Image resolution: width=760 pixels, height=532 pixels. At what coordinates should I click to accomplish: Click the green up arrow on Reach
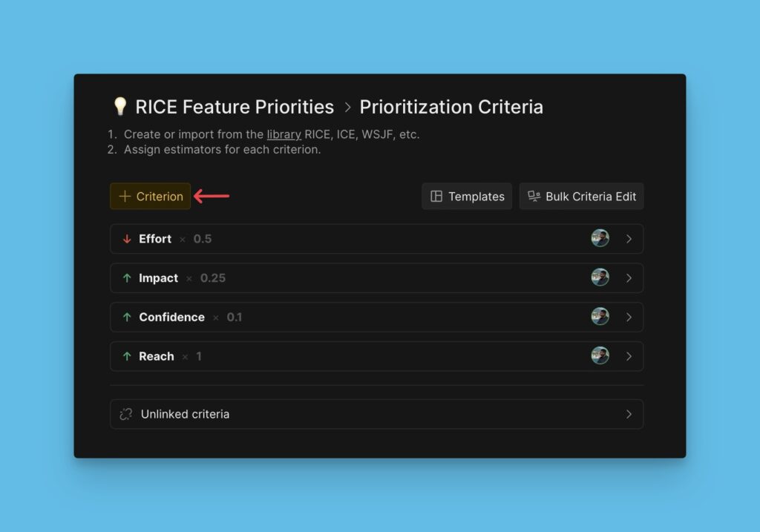coord(126,356)
